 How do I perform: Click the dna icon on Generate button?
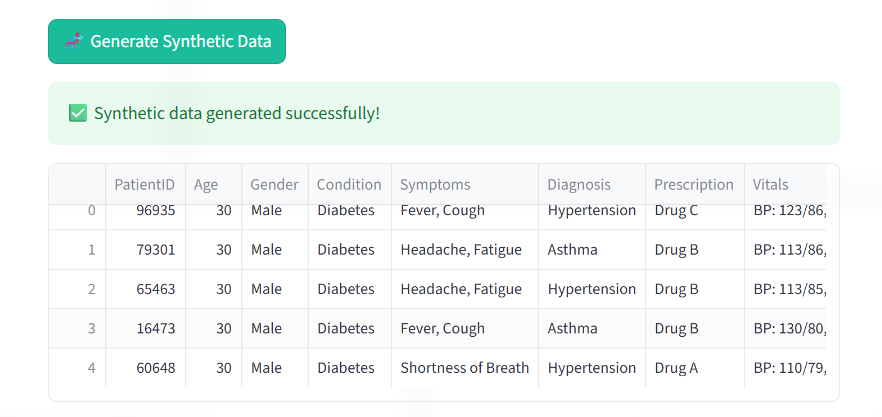tap(74, 41)
